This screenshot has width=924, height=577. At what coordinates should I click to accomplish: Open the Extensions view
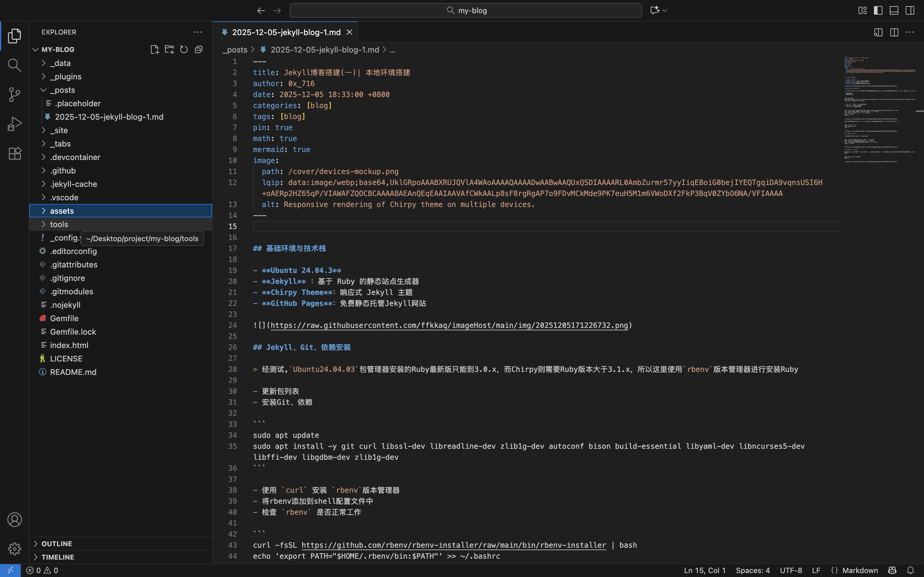(14, 153)
